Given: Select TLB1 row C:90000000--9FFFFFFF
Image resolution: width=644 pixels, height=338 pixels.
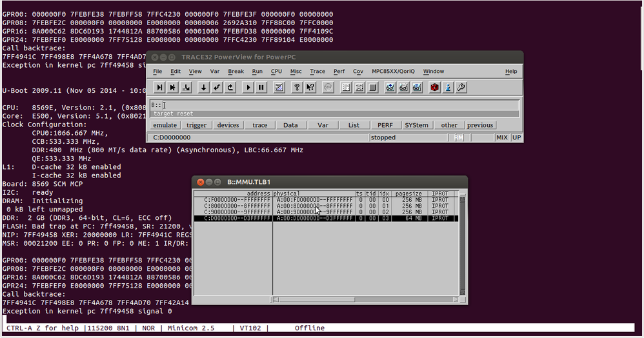Looking at the screenshot, I should click(x=326, y=212).
